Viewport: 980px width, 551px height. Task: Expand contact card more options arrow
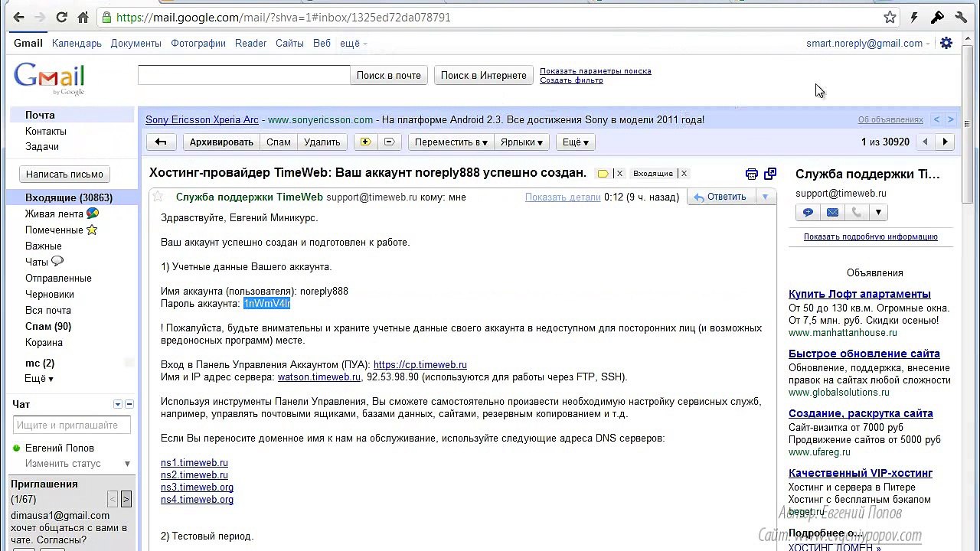click(x=878, y=212)
